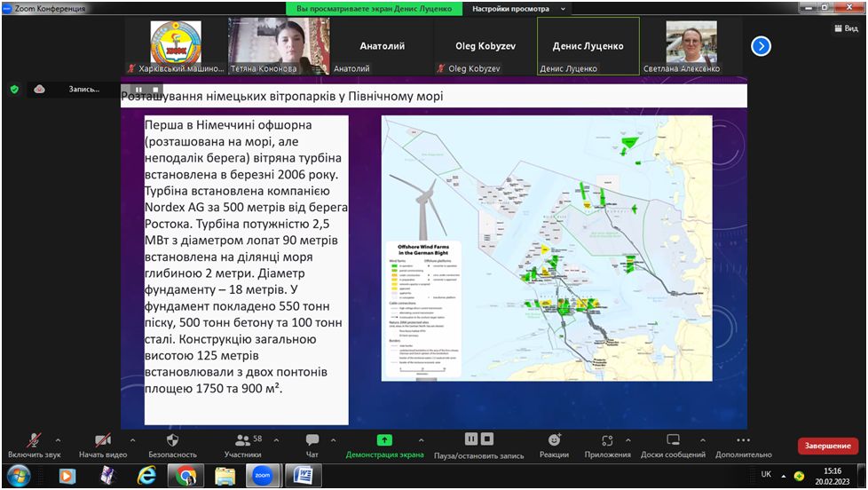Start camera with Начать видео
Screen dimensions: 868x490
pos(103,446)
